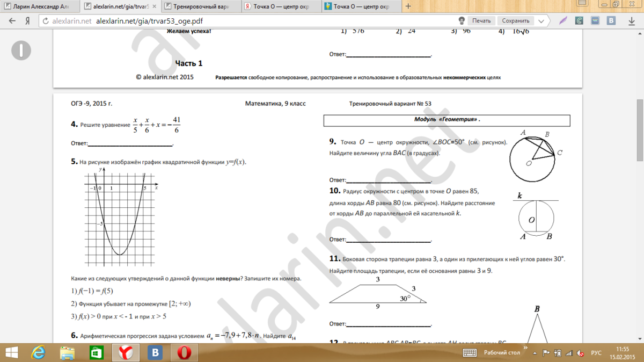Click the trapezoid figure in task 11

[378, 293]
